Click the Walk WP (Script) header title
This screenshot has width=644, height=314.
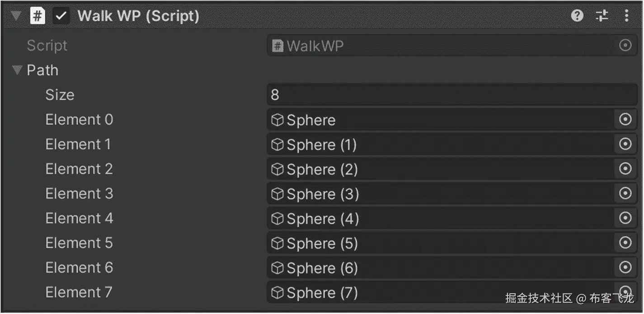point(138,16)
